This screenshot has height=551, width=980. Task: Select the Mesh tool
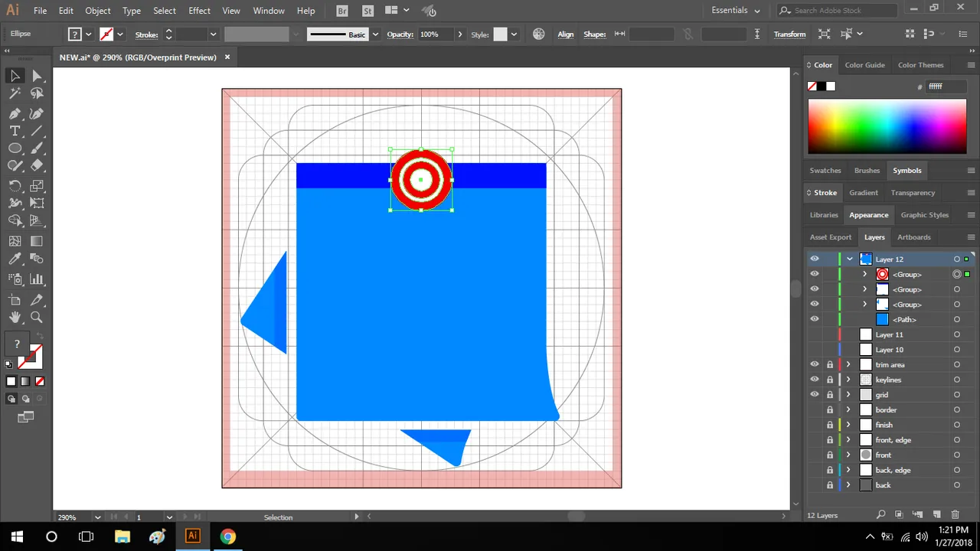(15, 241)
